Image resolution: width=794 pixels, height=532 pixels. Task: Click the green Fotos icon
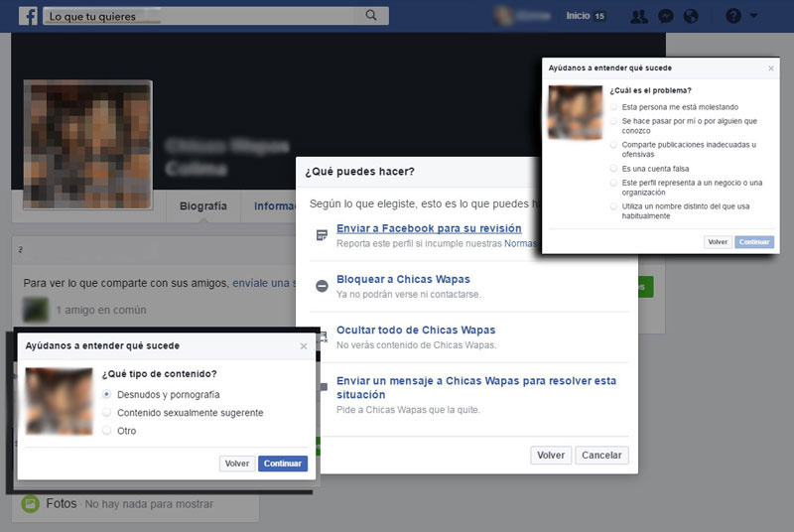click(31, 503)
